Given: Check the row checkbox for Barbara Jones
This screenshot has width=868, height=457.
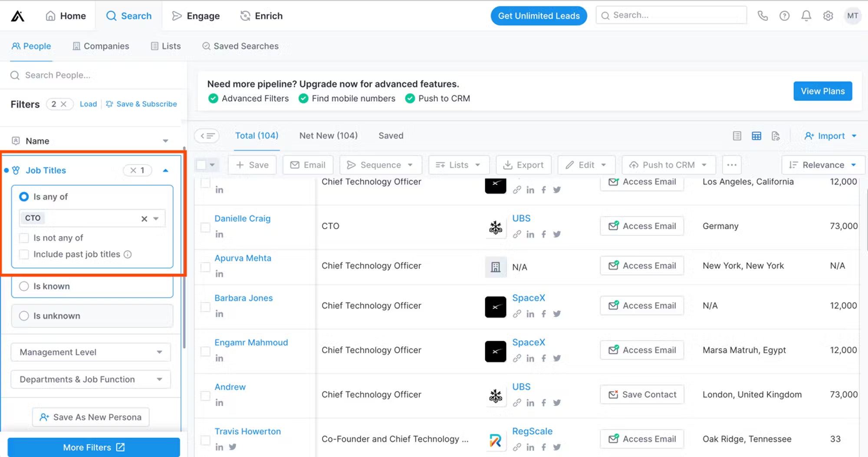Looking at the screenshot, I should tap(205, 307).
